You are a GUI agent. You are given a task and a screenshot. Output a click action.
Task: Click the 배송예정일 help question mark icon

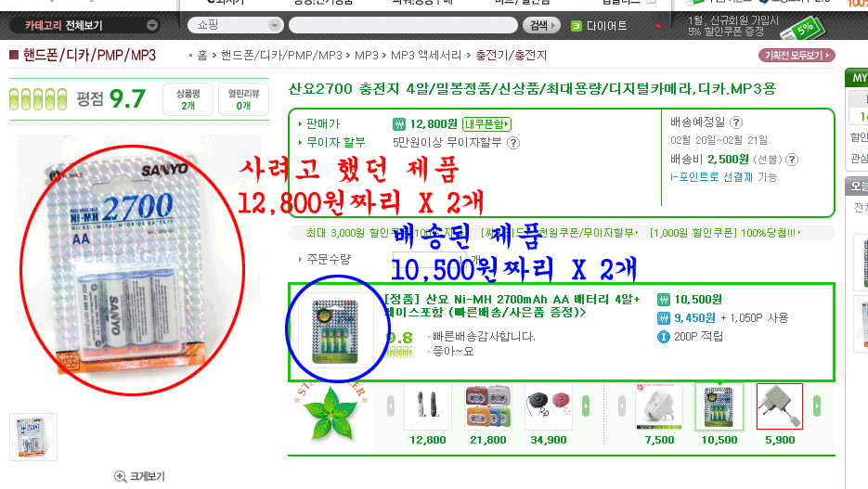(x=735, y=122)
